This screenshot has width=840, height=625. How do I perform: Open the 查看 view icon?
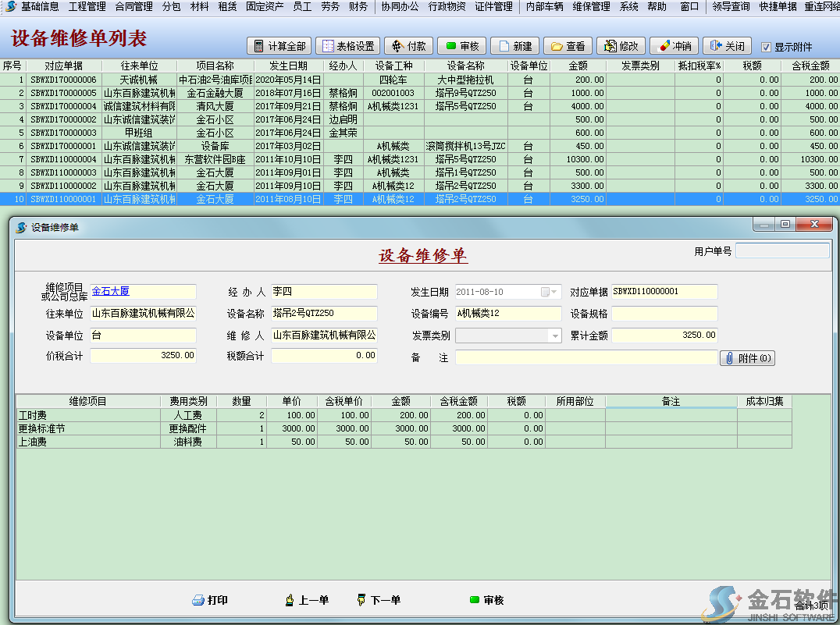pyautogui.click(x=567, y=45)
